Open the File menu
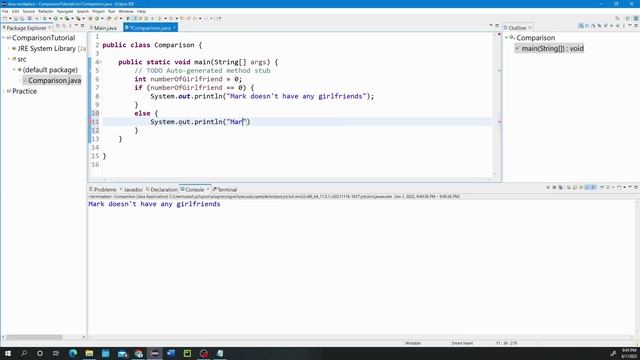This screenshot has width=640, height=360. click(5, 11)
